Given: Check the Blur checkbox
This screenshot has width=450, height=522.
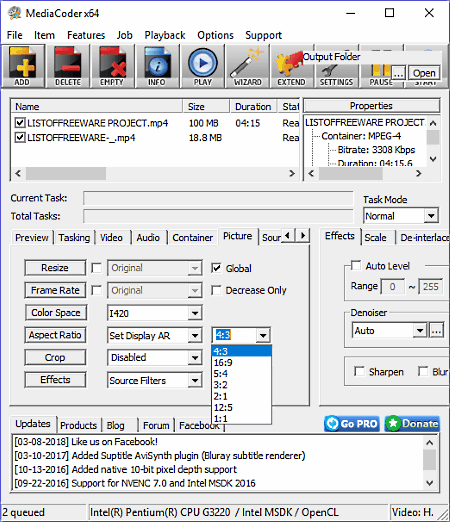Looking at the screenshot, I should 423,371.
